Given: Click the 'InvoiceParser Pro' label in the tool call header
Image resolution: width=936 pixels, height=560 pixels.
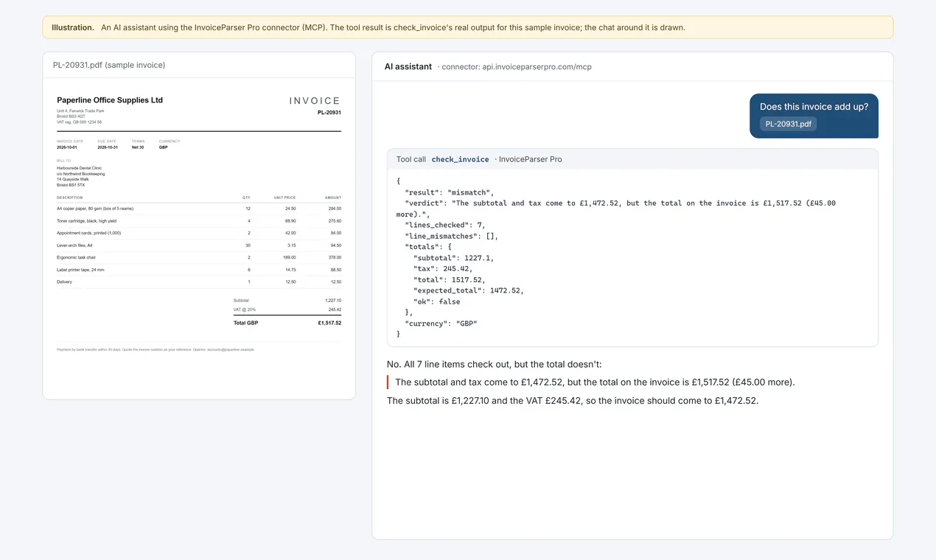Looking at the screenshot, I should point(531,159).
